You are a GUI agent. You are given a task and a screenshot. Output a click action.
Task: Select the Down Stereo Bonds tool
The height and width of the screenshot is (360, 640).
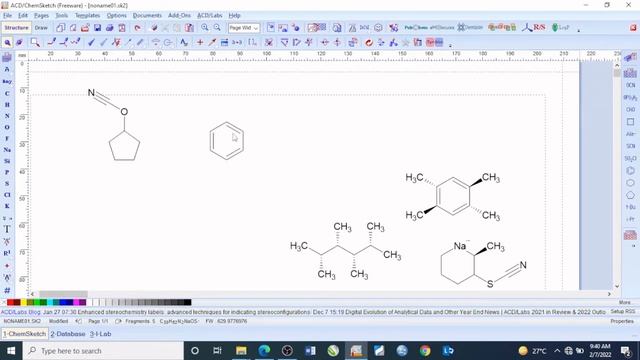tap(103, 42)
